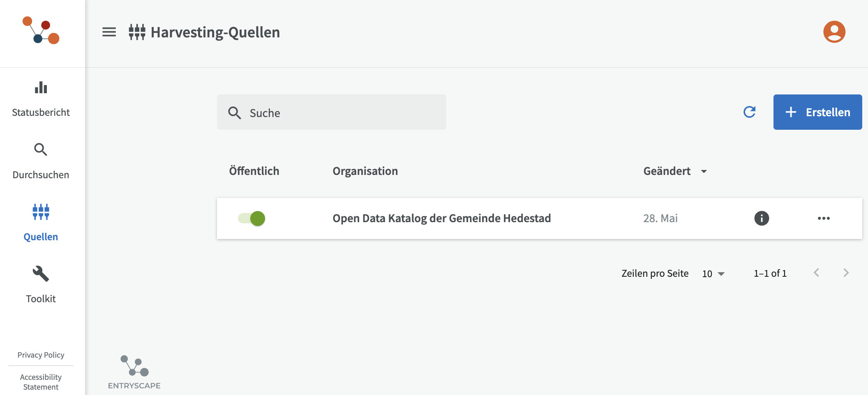Open Statusbericht in the sidebar
This screenshot has height=395, width=868.
coord(41,99)
